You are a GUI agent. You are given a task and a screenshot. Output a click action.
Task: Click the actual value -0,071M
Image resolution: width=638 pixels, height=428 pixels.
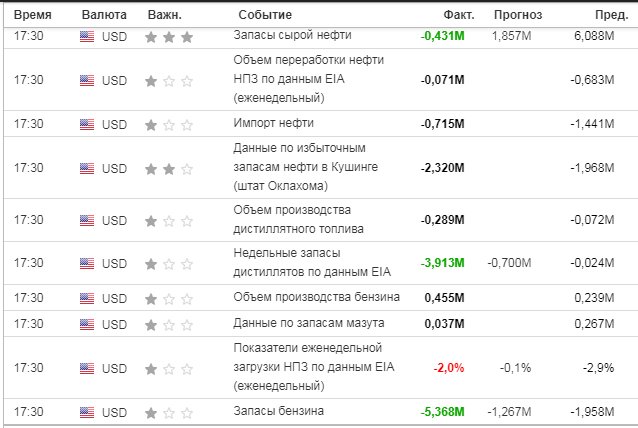[442, 80]
